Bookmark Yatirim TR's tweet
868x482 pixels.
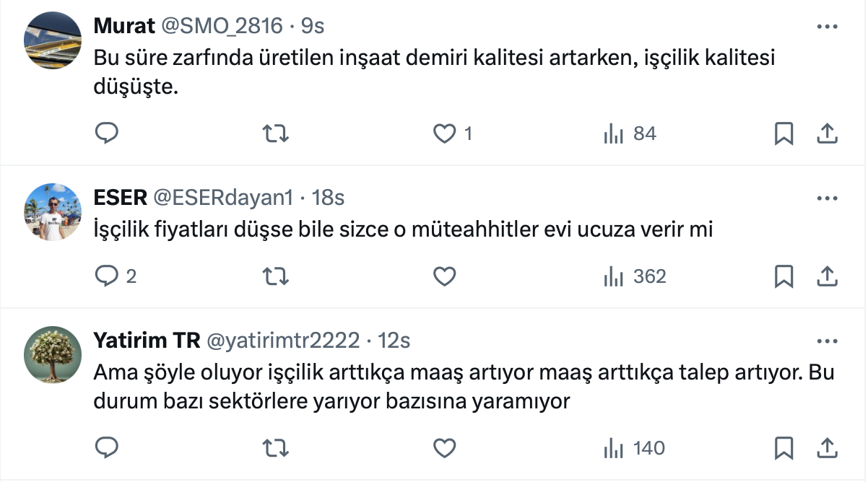point(784,448)
